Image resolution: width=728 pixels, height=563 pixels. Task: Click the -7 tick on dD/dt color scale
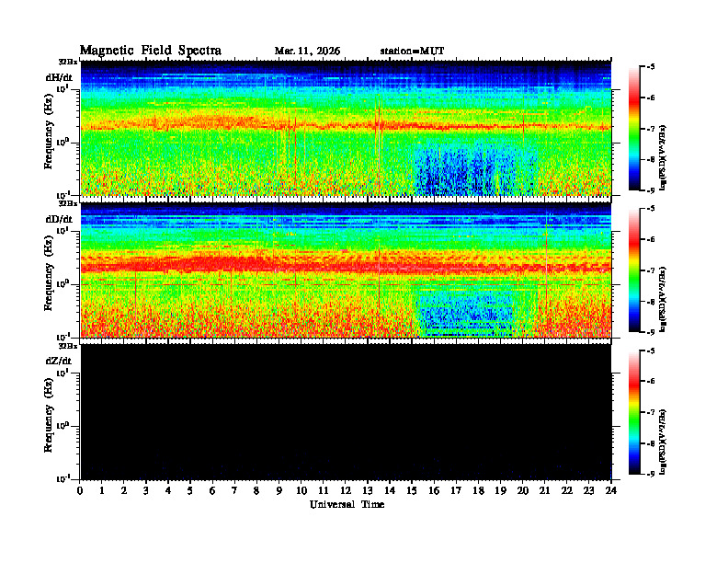point(651,270)
